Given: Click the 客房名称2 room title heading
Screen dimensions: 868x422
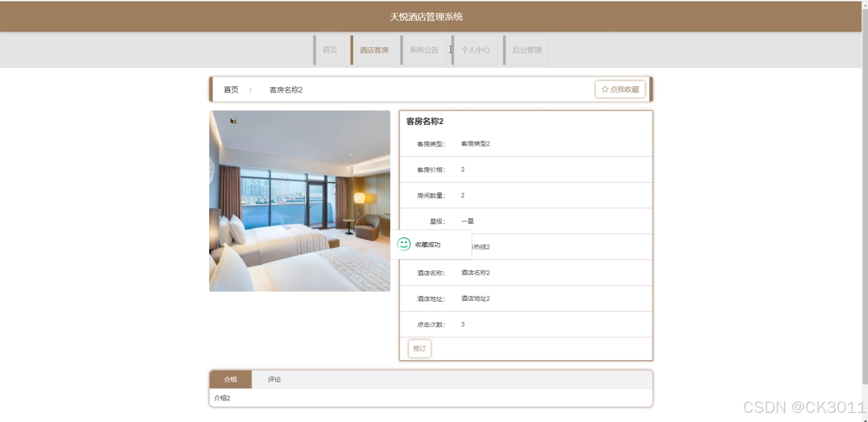Looking at the screenshot, I should [425, 121].
